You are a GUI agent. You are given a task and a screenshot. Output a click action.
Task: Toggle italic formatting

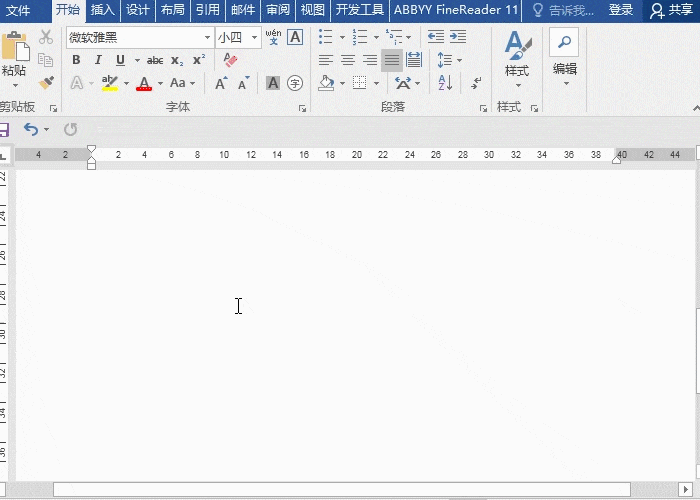98,60
